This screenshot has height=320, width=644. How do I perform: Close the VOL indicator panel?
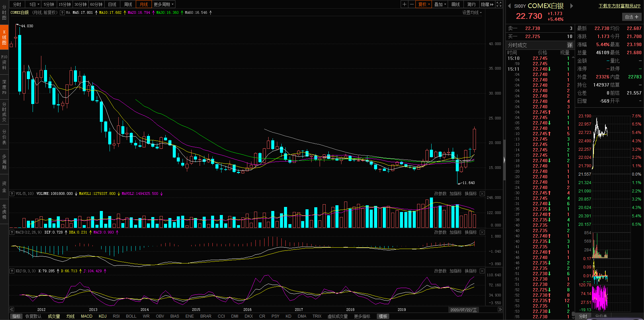pos(482,194)
